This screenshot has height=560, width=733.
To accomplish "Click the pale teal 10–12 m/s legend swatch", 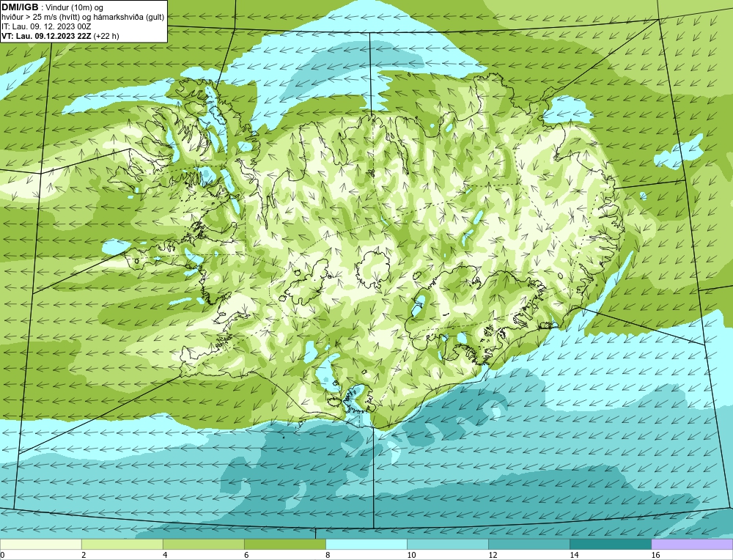I will (447, 544).
